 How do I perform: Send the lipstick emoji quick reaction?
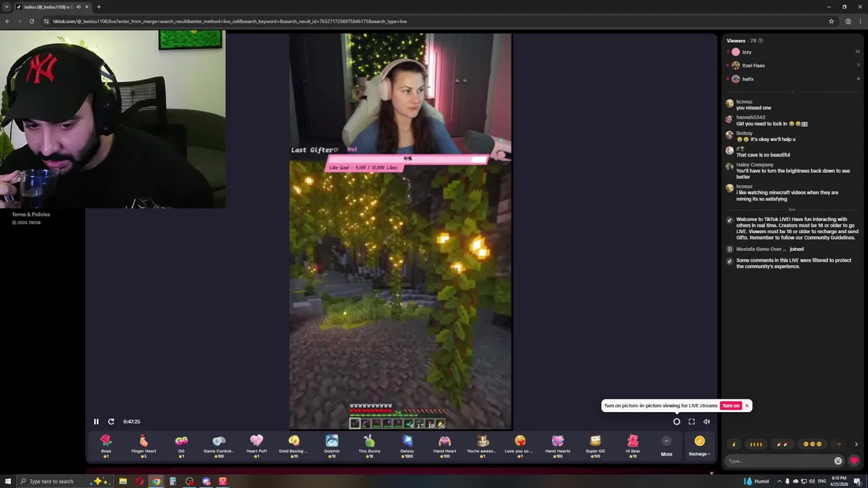[x=782, y=445]
